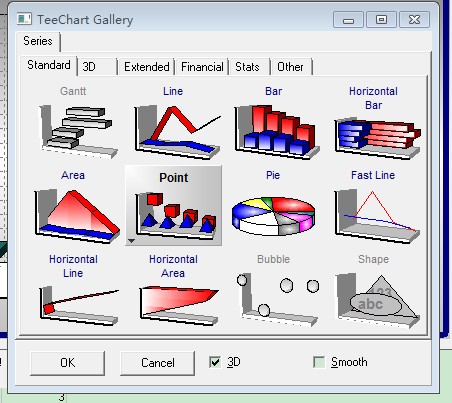Select the Horizontal Area chart icon

[179, 305]
